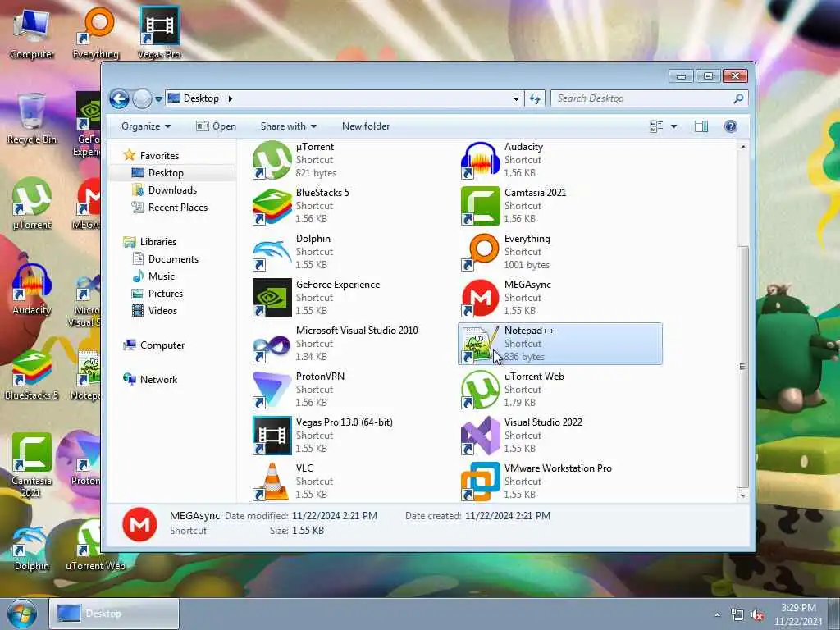Click the Audacity desktop icon
The width and height of the screenshot is (840, 630).
pyautogui.click(x=32, y=290)
